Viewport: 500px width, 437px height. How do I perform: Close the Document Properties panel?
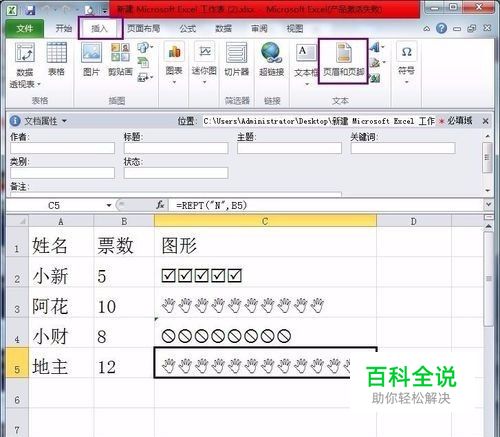486,121
